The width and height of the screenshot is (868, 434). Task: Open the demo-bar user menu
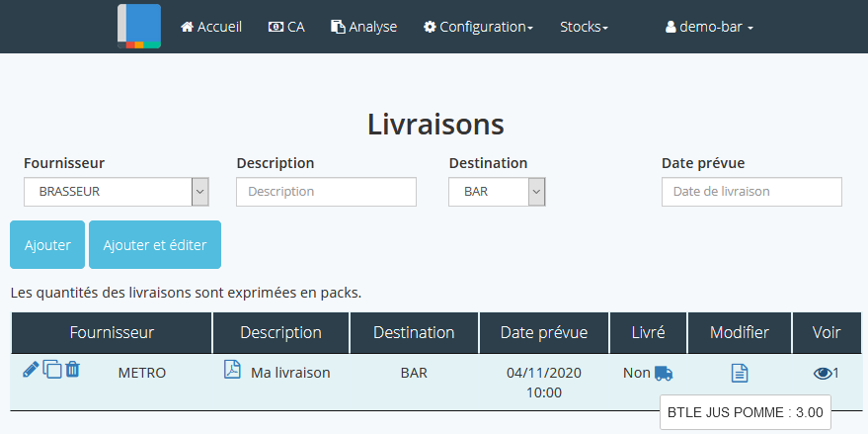click(x=709, y=27)
